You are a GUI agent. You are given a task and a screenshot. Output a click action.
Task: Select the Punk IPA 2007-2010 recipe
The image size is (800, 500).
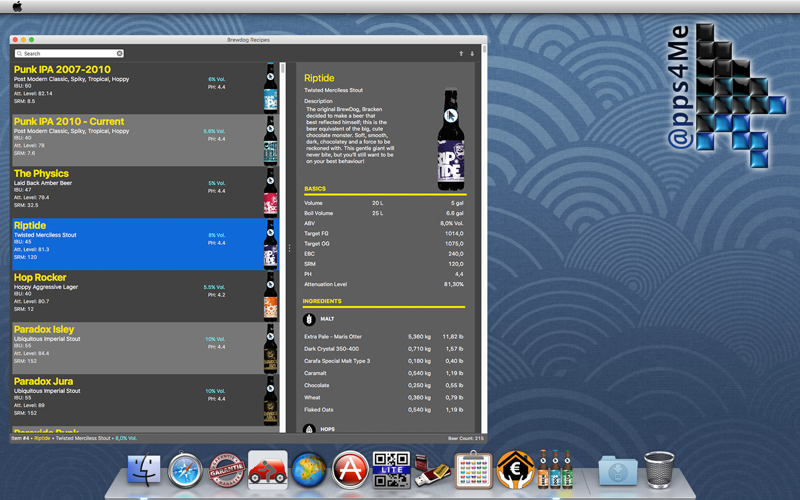(145, 88)
